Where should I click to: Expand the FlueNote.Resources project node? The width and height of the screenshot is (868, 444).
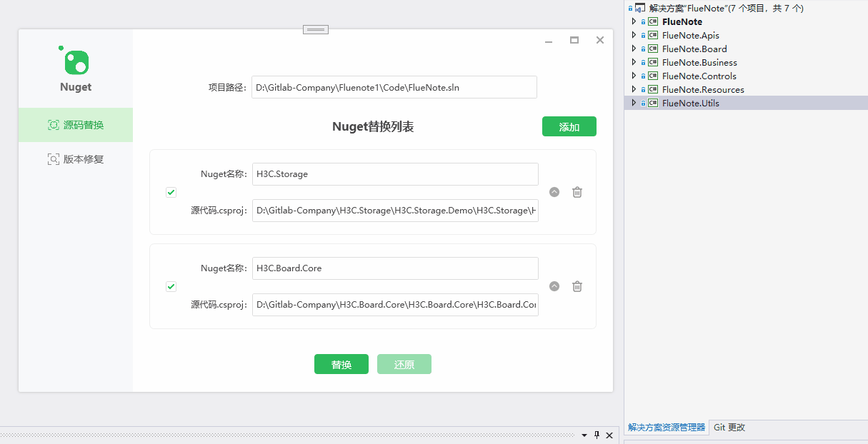633,89
